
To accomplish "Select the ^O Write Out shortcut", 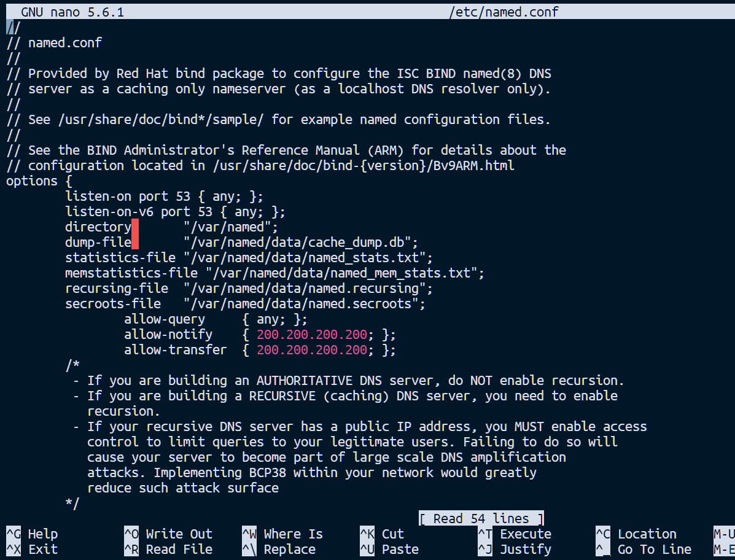I will tap(168, 534).
